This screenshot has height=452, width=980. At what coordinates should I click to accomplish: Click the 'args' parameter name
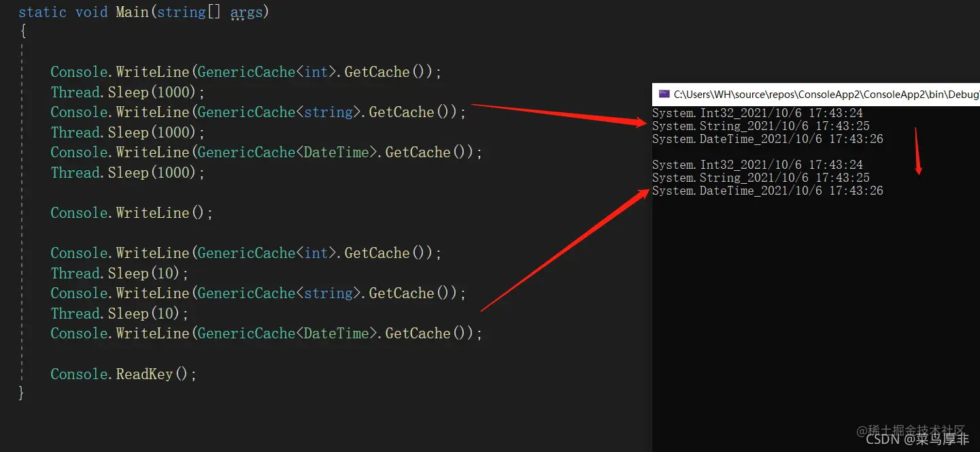click(x=246, y=12)
